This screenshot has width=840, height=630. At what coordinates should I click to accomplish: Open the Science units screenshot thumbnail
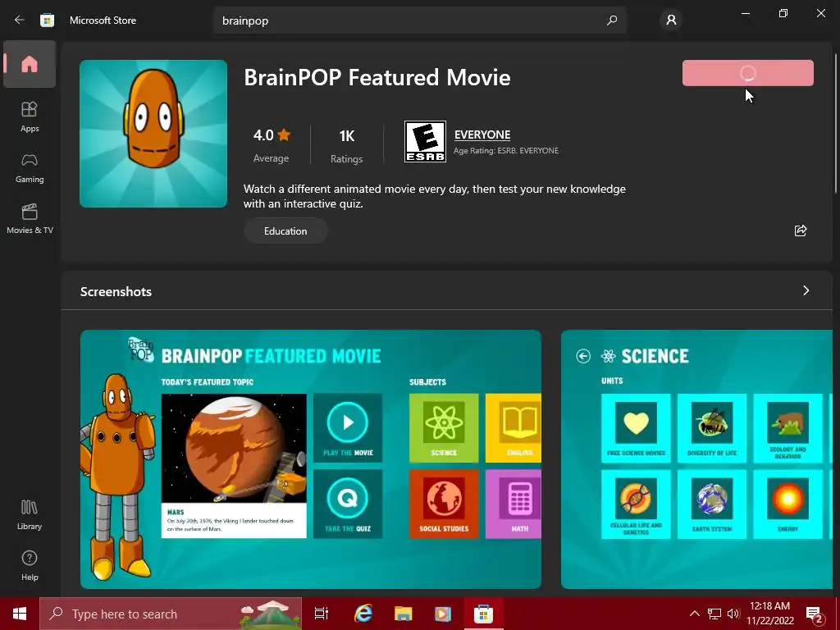tap(696, 459)
